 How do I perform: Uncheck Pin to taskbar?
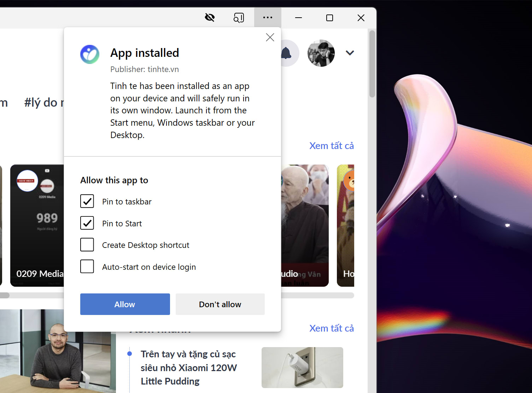pyautogui.click(x=87, y=201)
